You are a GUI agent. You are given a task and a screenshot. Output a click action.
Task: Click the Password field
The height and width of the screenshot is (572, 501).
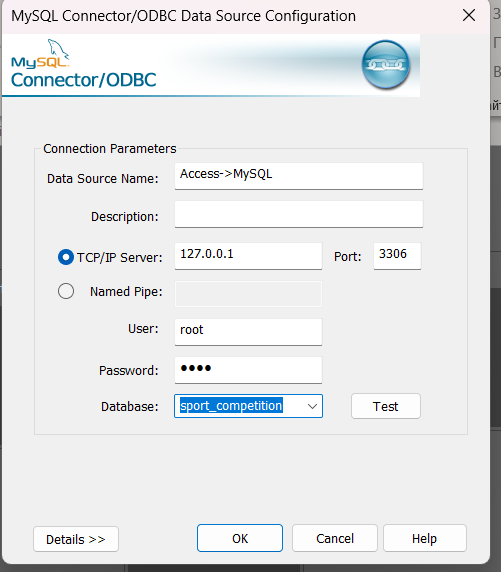tap(248, 370)
